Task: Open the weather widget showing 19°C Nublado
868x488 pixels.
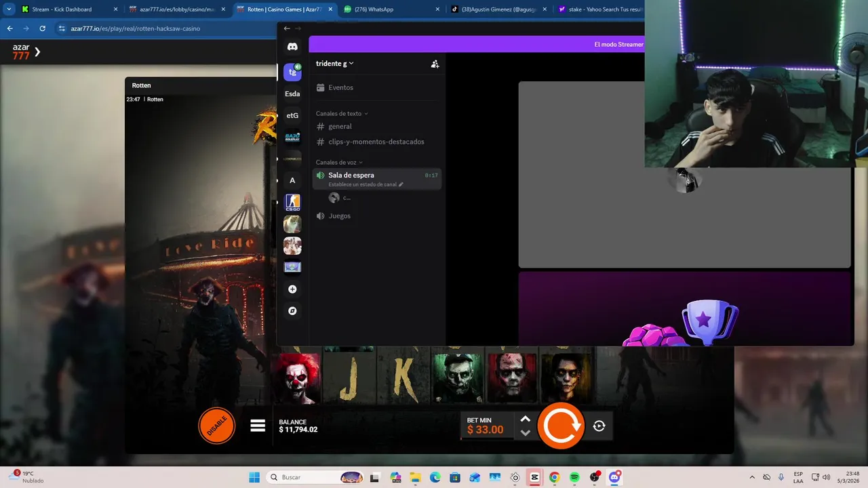Action: (x=27, y=477)
